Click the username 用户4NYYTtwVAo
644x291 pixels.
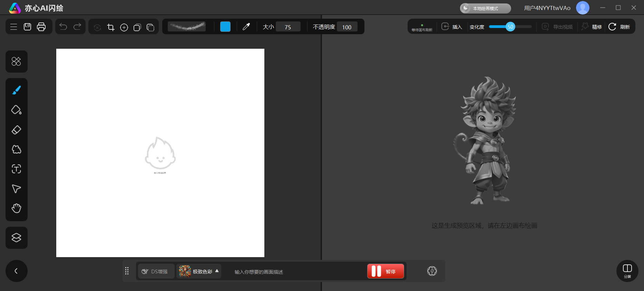[x=547, y=8]
